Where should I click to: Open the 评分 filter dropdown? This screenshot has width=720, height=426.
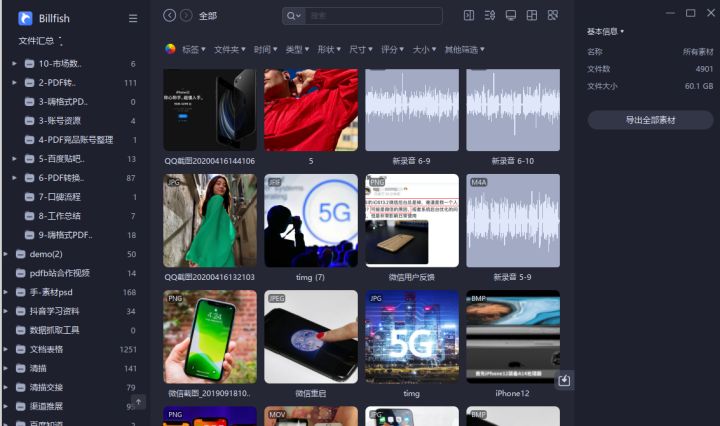tap(392, 49)
